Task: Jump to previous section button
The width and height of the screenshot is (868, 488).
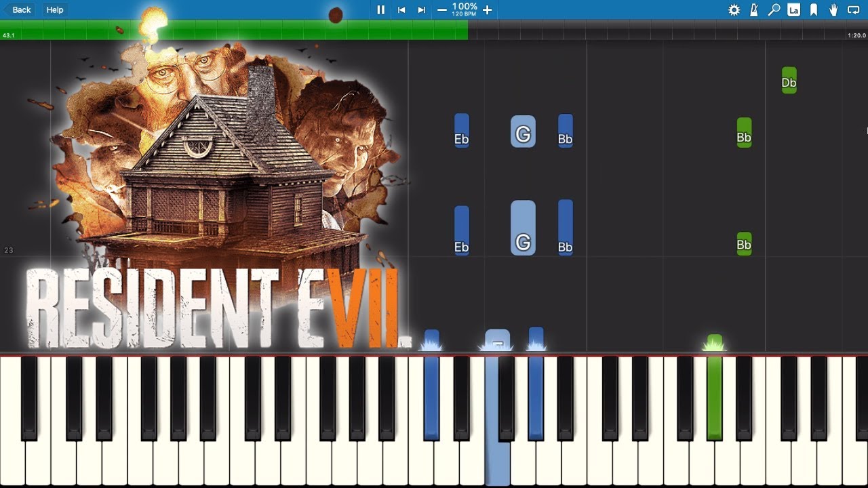Action: (x=401, y=9)
